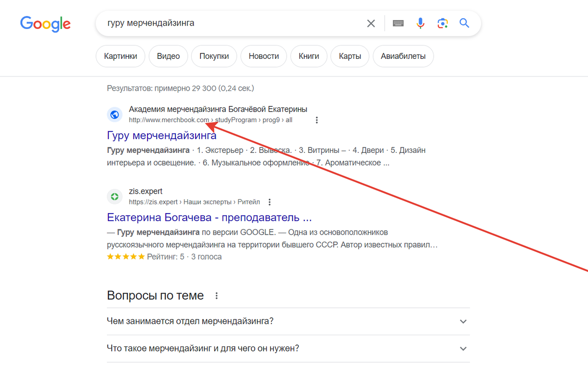Viewport: 588px width, 370px height.
Task: Open the on-screen keyboard icon
Action: tap(398, 23)
